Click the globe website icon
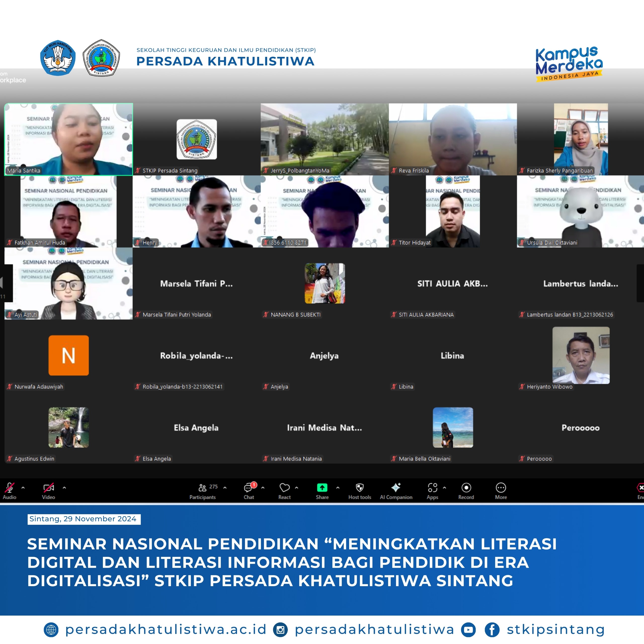Screen dimensions: 644x644 [51, 630]
